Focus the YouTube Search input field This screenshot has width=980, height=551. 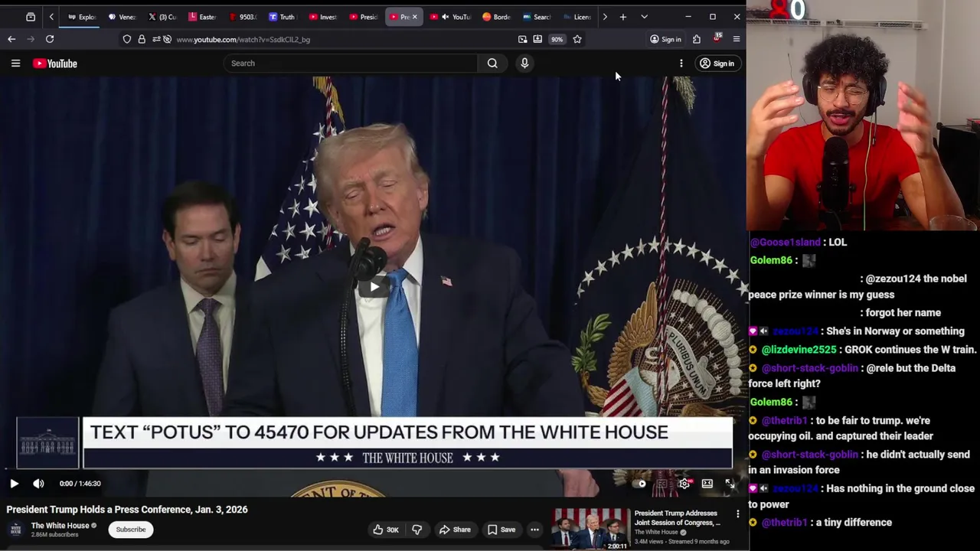[x=351, y=64]
